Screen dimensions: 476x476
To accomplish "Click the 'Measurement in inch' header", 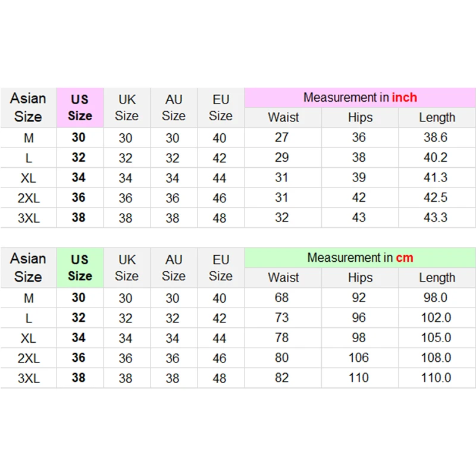I will point(360,98).
